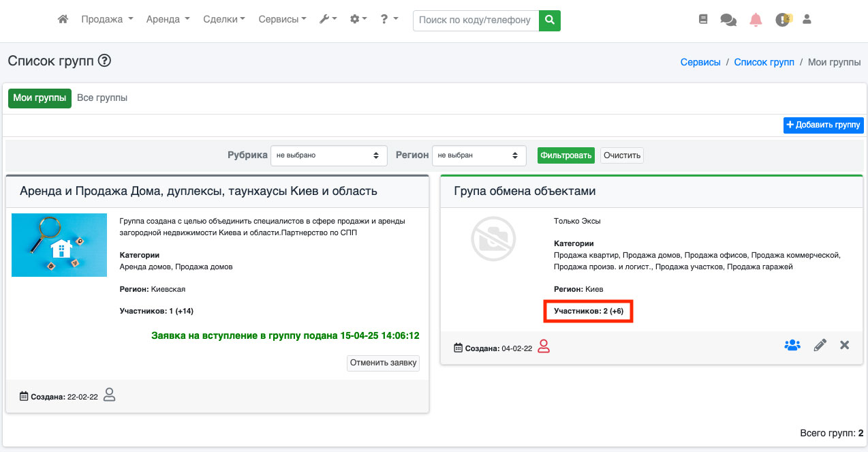Image resolution: width=868 pixels, height=452 pixels.
Task: Open the Рубрика select dropdown
Action: (328, 155)
